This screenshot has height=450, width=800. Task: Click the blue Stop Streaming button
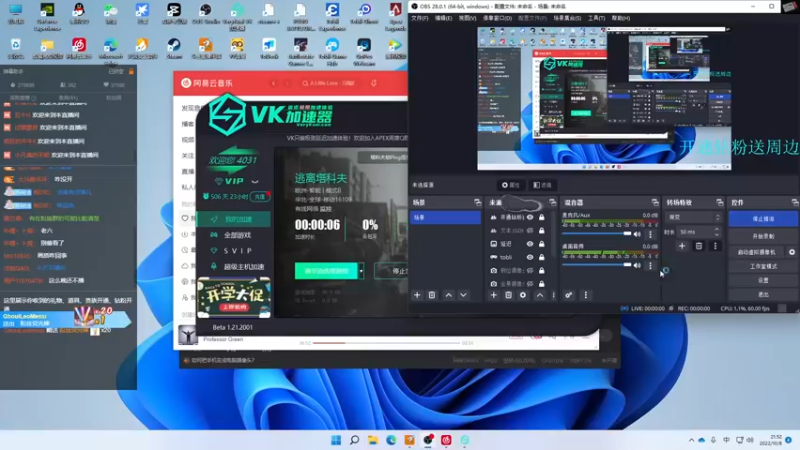point(763,218)
